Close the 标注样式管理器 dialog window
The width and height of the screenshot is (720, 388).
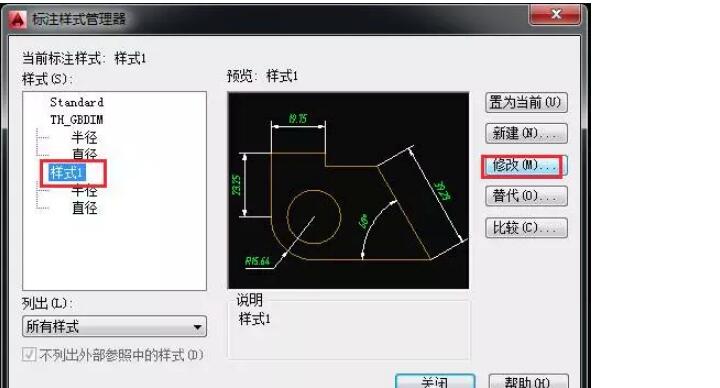(555, 15)
